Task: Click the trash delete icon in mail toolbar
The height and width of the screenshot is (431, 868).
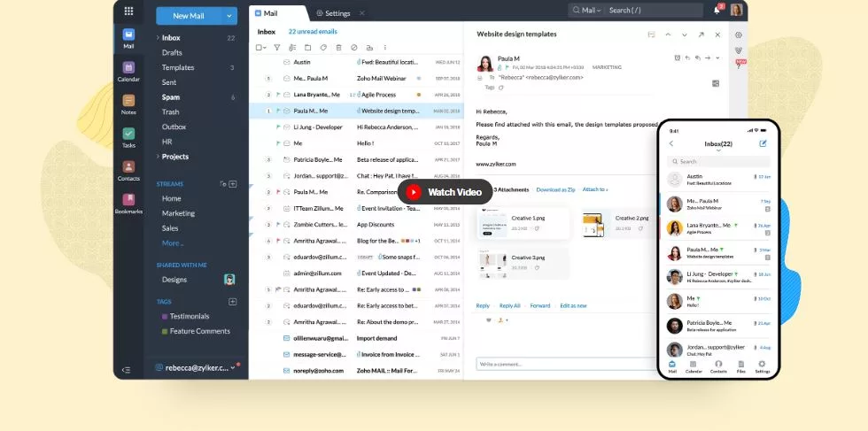Action: (338, 48)
